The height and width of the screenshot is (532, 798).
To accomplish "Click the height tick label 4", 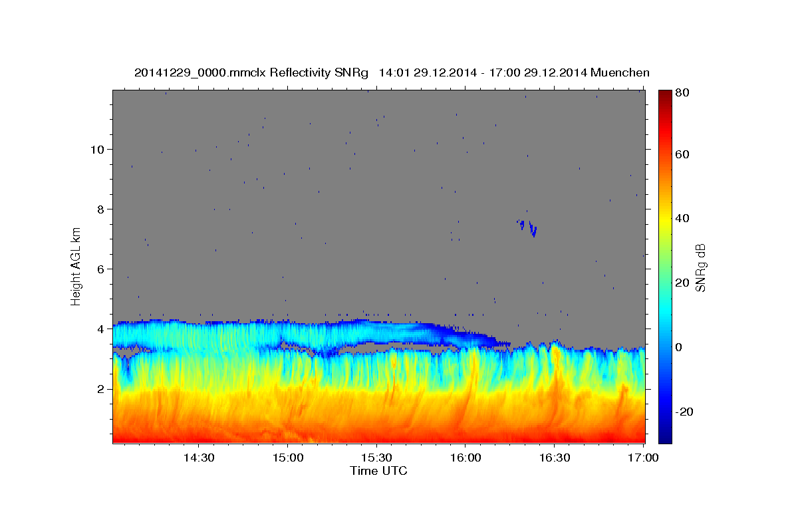I will pos(101,329).
